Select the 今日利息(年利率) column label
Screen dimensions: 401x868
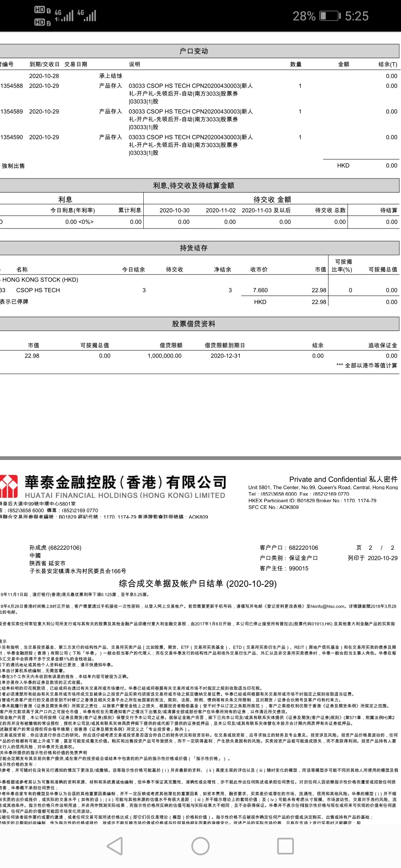point(73,210)
